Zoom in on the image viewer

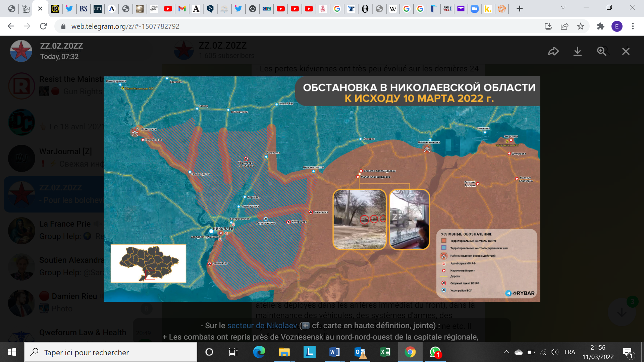(x=602, y=51)
